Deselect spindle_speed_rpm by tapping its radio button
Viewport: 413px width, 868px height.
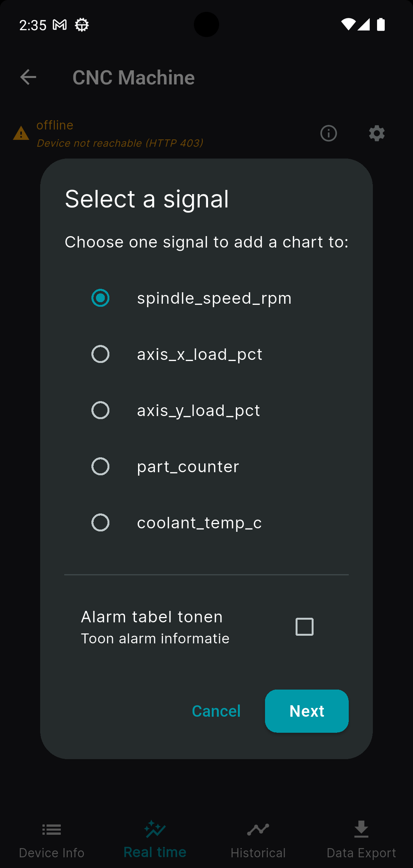pos(100,298)
